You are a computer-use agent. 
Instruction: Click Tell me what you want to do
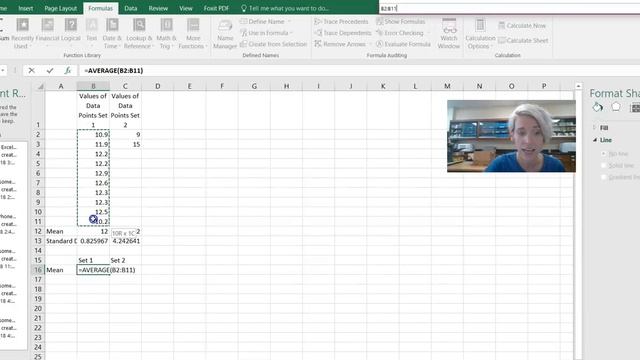285,8
